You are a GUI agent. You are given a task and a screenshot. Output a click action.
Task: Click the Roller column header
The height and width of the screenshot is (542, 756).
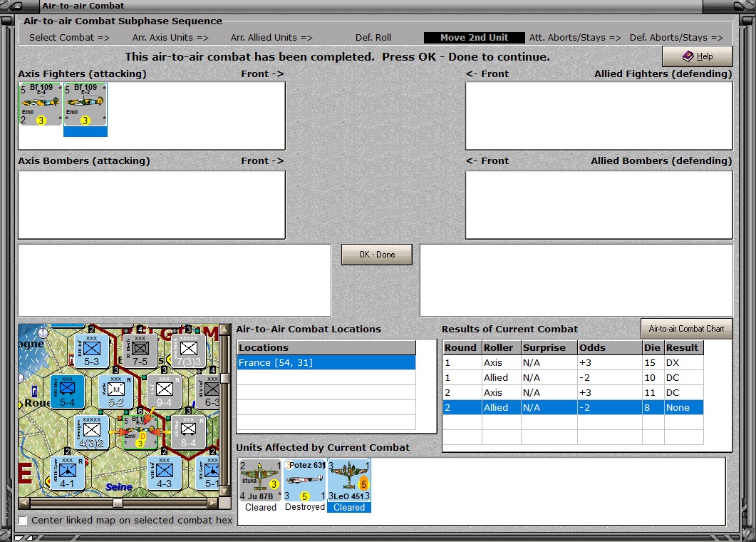click(x=502, y=347)
